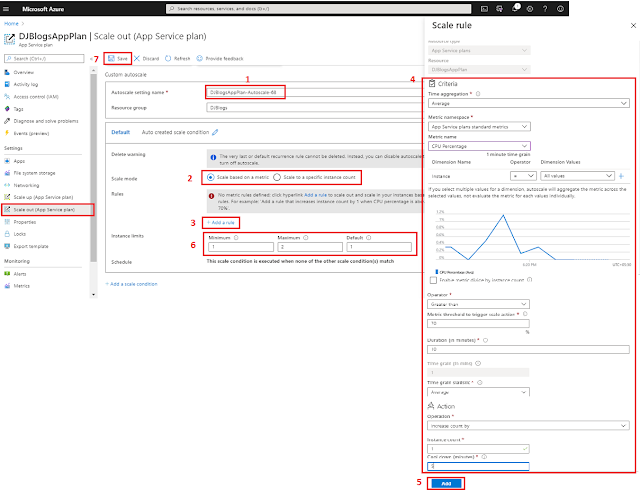
Task: Expand the Action Operation dropdown
Action: click(x=528, y=426)
